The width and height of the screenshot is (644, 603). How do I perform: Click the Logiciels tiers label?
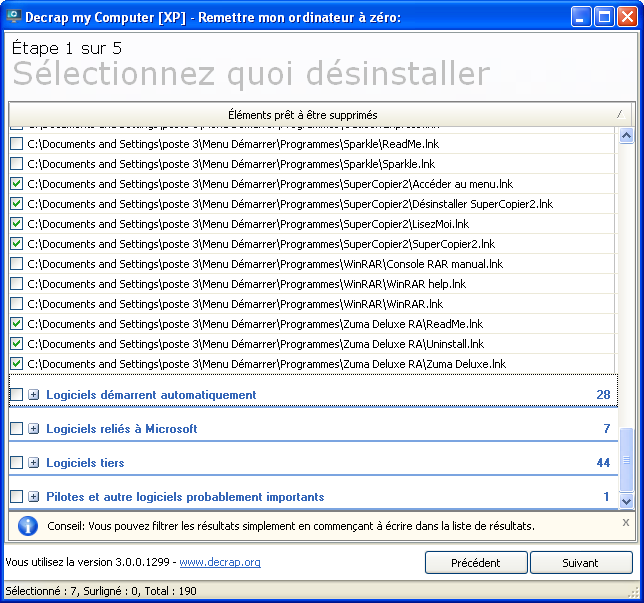[x=85, y=463]
